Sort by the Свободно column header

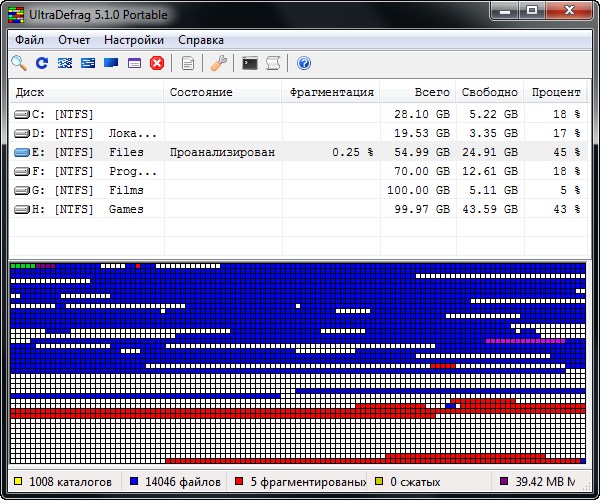[x=490, y=92]
